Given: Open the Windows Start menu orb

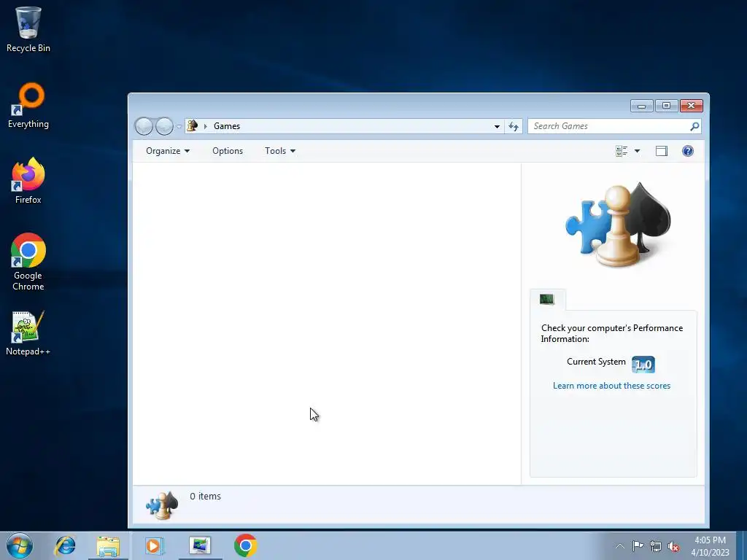Looking at the screenshot, I should coord(20,545).
